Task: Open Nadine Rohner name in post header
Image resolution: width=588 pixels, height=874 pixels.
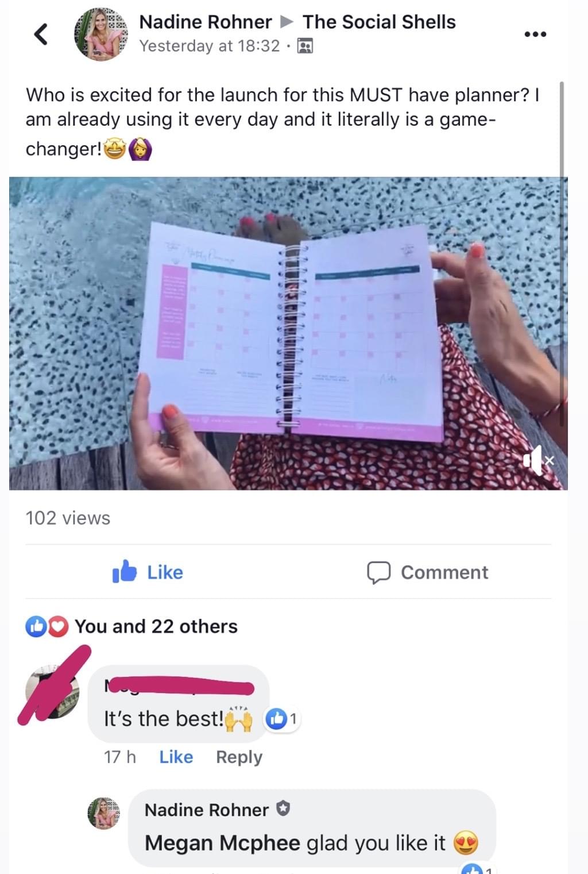Action: 206,22
